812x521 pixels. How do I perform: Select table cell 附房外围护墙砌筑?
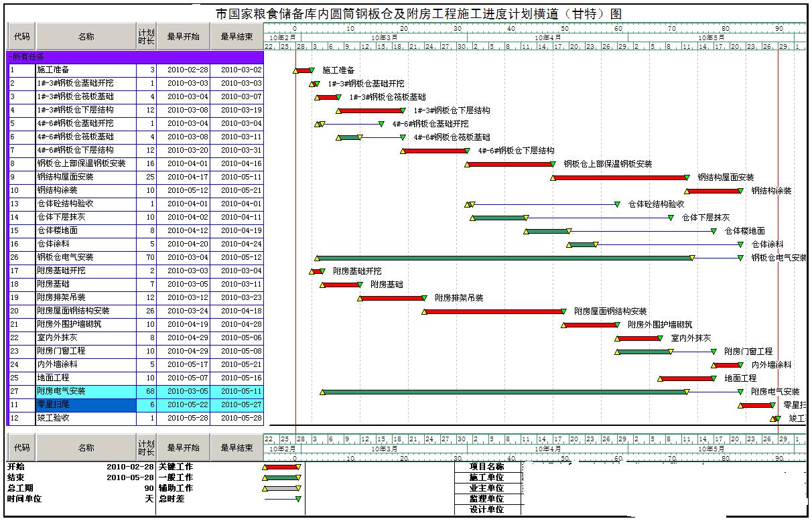86,324
